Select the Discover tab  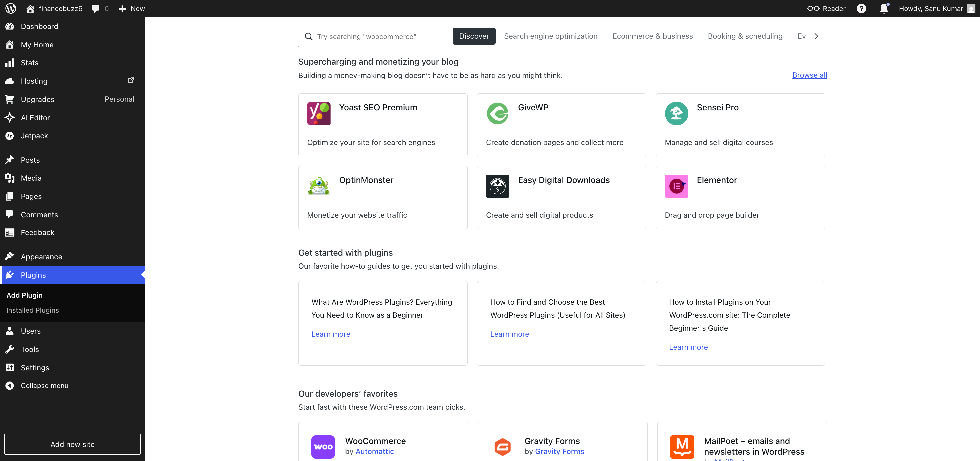474,36
